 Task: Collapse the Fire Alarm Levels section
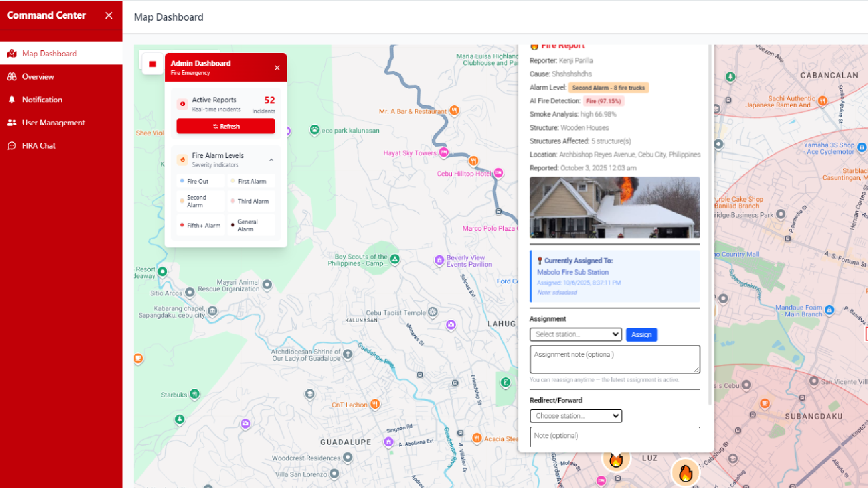pos(271,160)
